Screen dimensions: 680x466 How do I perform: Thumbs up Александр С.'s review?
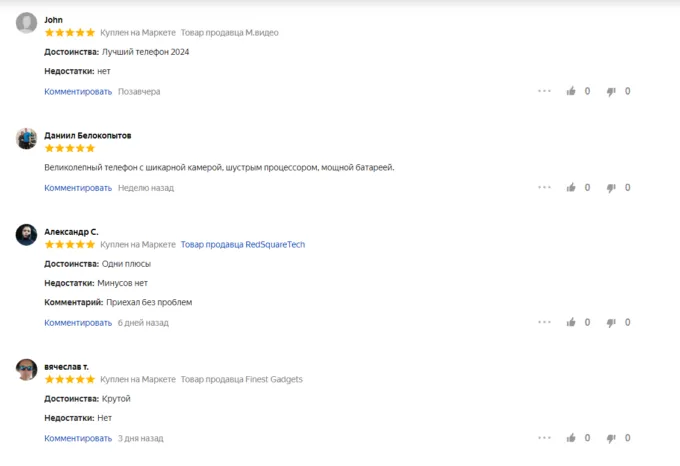click(x=571, y=323)
